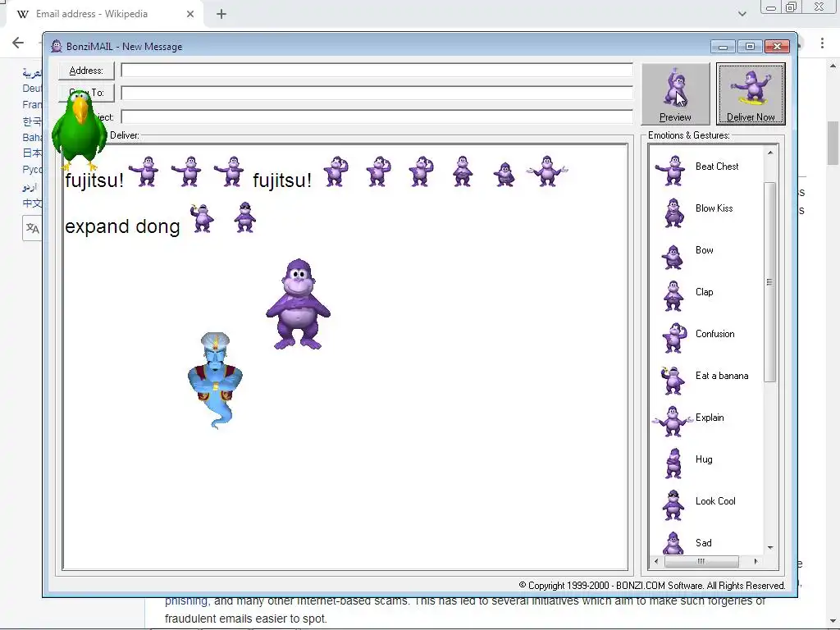Image resolution: width=840 pixels, height=630 pixels.
Task: Open the tab search chevron dropdown
Action: point(742,14)
